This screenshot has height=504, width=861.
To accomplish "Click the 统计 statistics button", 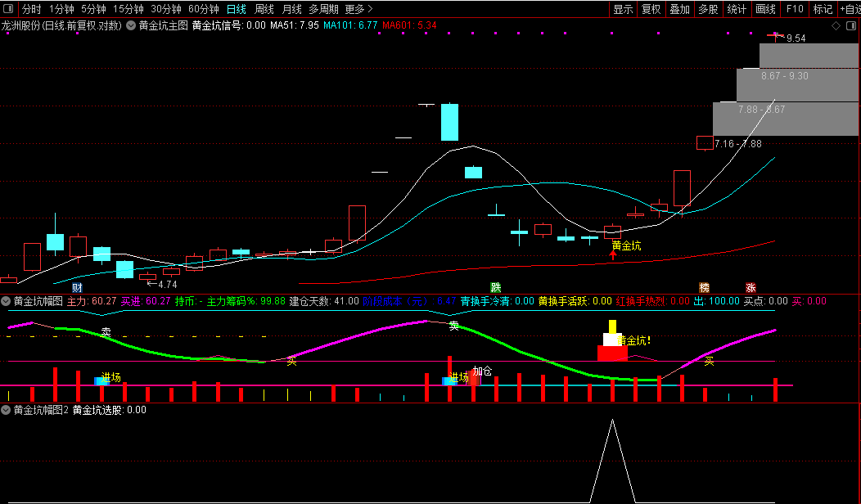I will pos(737,9).
